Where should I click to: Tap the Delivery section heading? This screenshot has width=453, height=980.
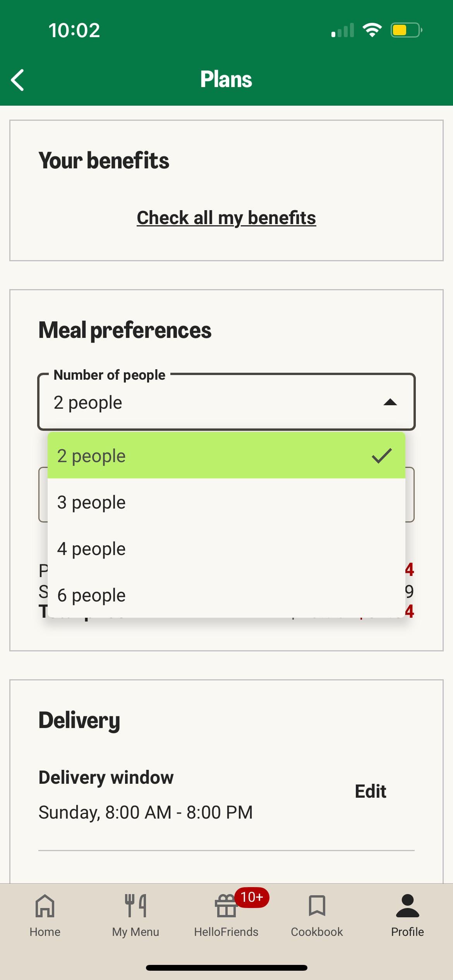tap(79, 720)
